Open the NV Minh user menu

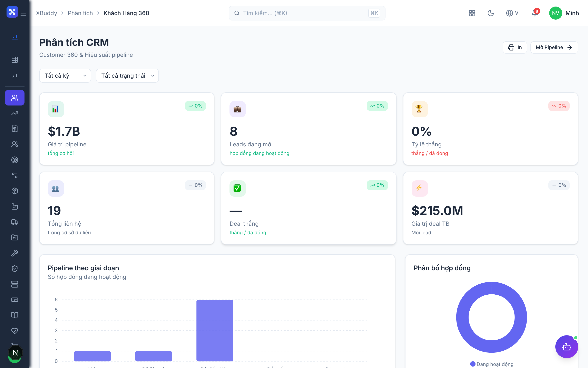pyautogui.click(x=564, y=13)
